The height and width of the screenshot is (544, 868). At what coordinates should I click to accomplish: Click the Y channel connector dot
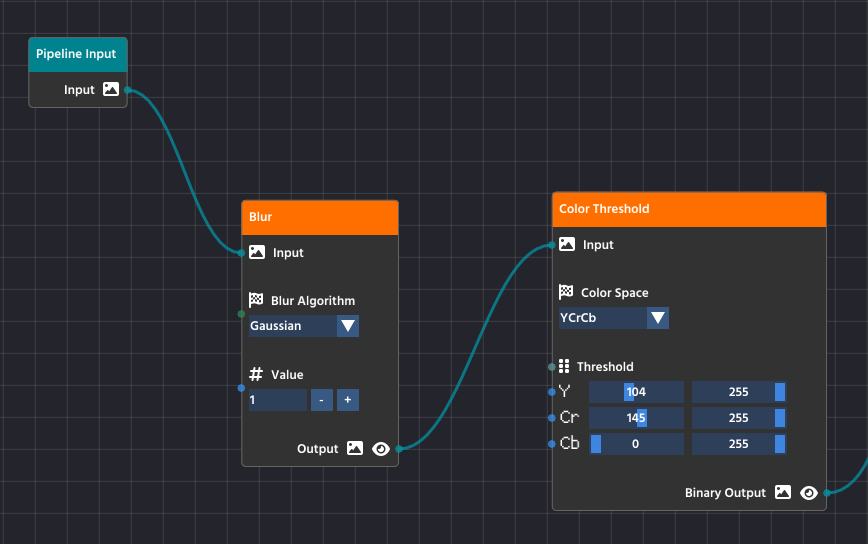(552, 392)
